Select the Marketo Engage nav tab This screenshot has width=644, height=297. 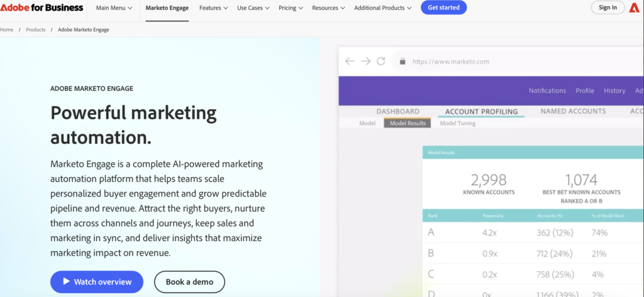(x=167, y=8)
